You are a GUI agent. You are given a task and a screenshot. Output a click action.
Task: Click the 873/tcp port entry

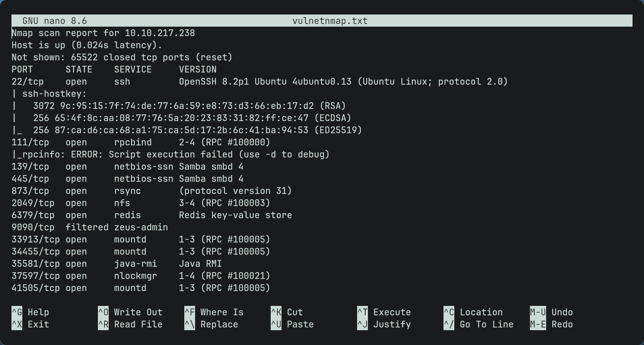30,191
